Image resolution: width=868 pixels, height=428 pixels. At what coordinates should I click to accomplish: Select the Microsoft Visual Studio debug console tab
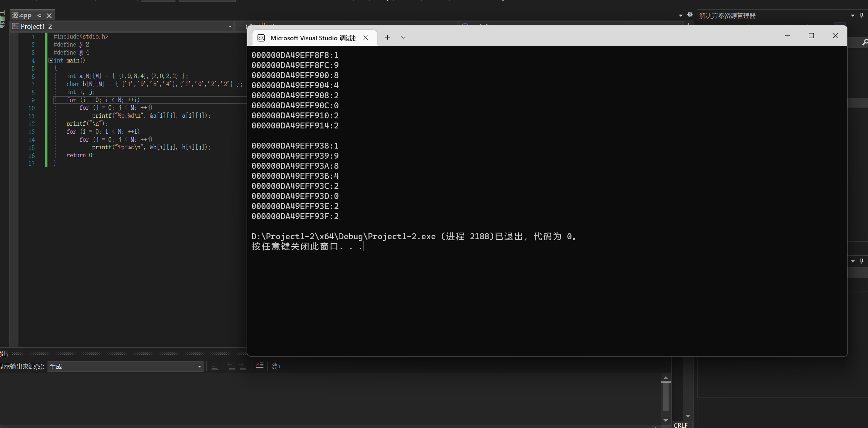point(312,38)
